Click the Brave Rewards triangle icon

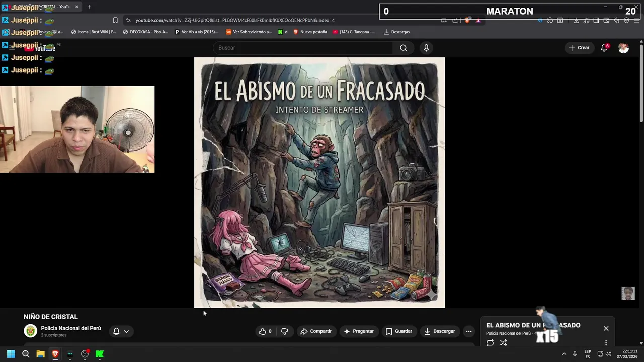pos(478,20)
